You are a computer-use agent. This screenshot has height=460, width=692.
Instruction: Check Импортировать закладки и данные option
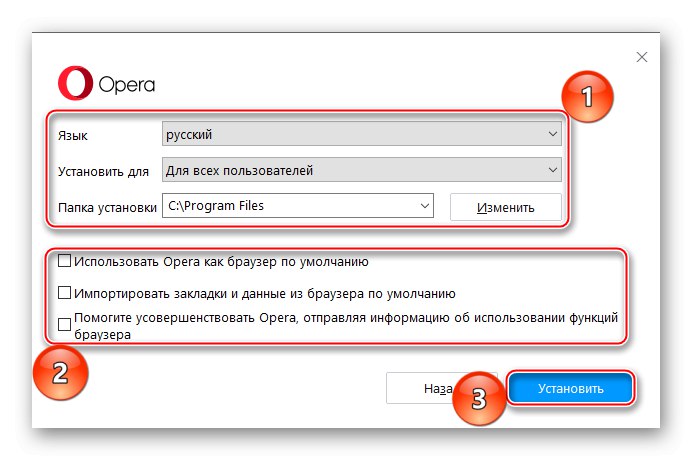[64, 293]
